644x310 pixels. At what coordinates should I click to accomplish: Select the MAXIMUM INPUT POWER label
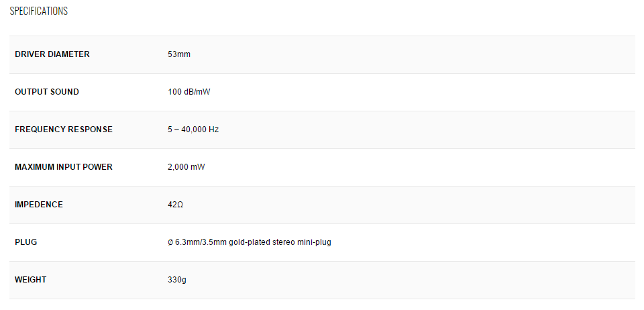click(64, 167)
